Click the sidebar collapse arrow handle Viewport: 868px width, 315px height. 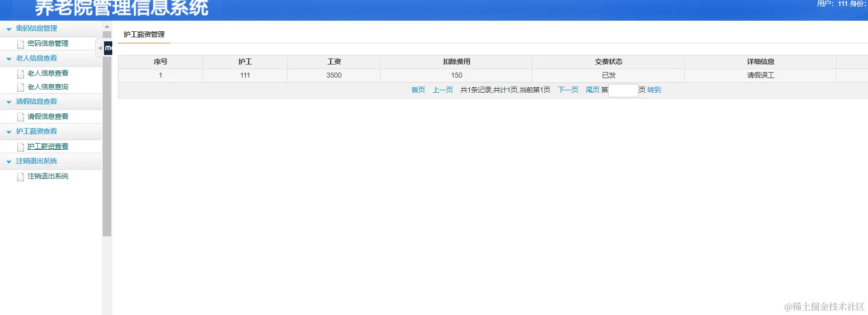[x=99, y=48]
